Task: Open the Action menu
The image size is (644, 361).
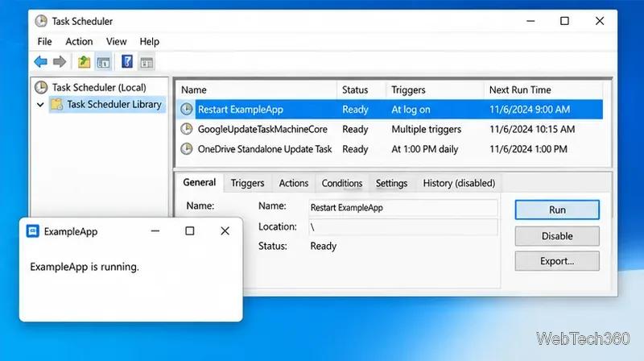Action: tap(79, 42)
